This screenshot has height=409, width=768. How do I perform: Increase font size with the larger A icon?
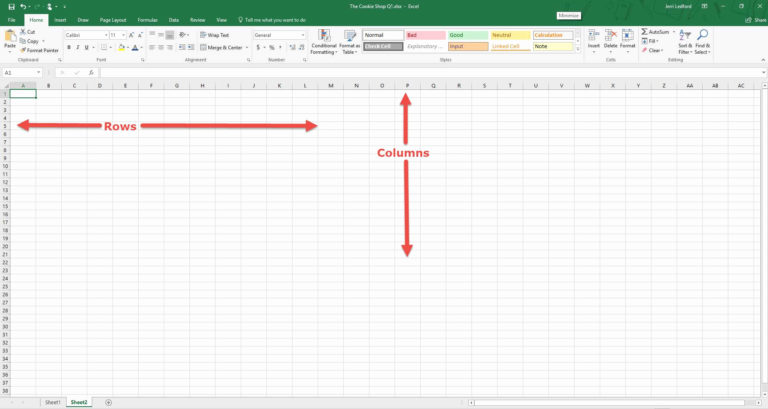tap(131, 35)
